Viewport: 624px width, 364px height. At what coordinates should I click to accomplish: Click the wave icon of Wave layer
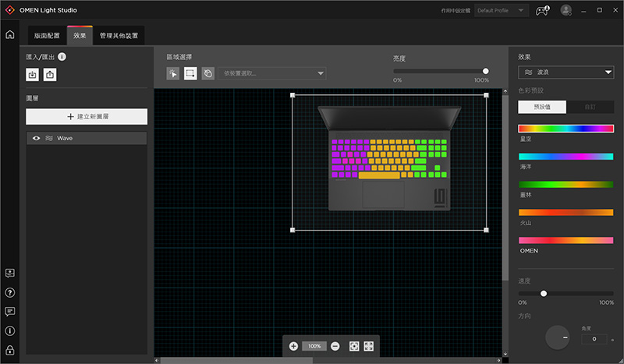[49, 138]
